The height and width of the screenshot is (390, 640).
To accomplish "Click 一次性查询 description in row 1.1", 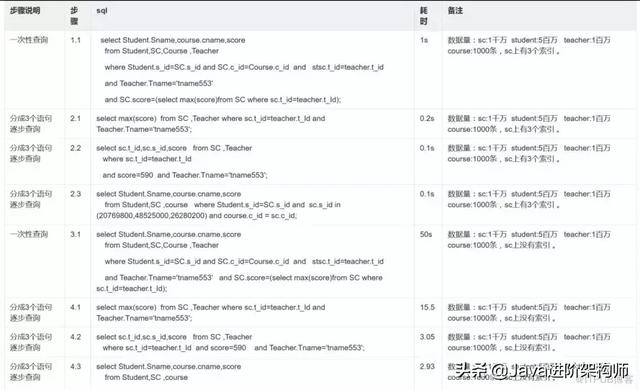I will 29,40.
